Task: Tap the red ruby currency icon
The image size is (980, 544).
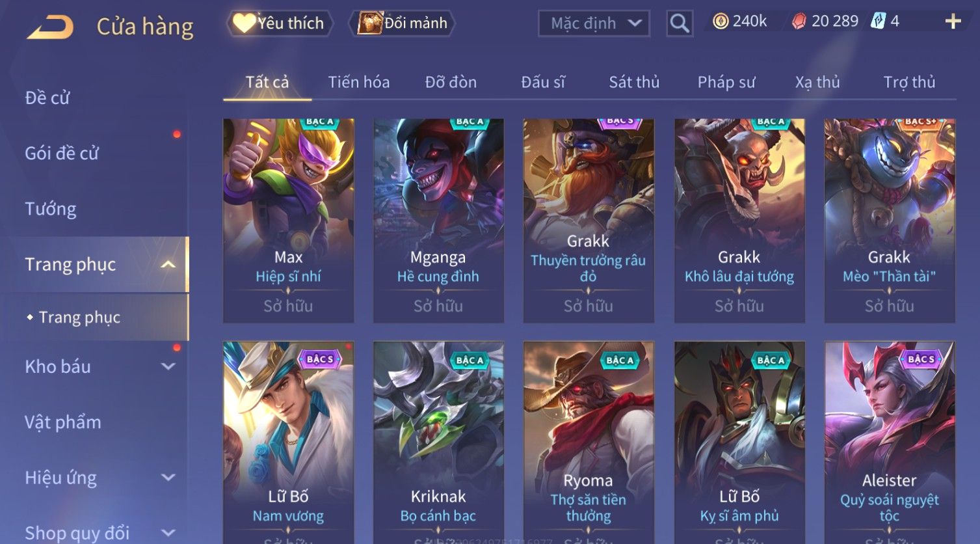Action: pyautogui.click(x=799, y=21)
